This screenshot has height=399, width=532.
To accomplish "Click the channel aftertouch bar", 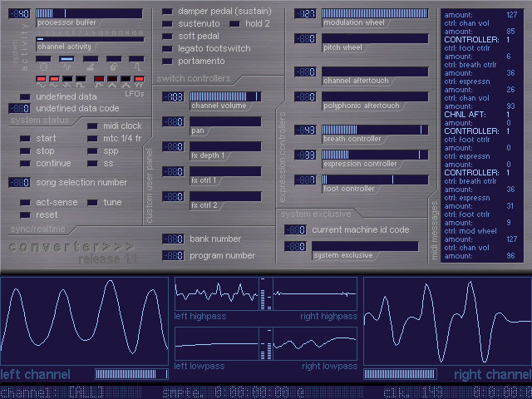I will 375,71.
